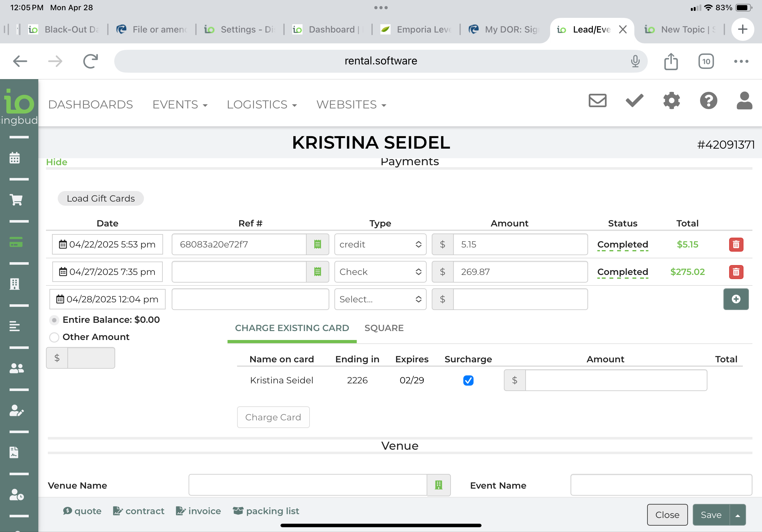Open shopping cart icon in left sidebar

pyautogui.click(x=16, y=200)
